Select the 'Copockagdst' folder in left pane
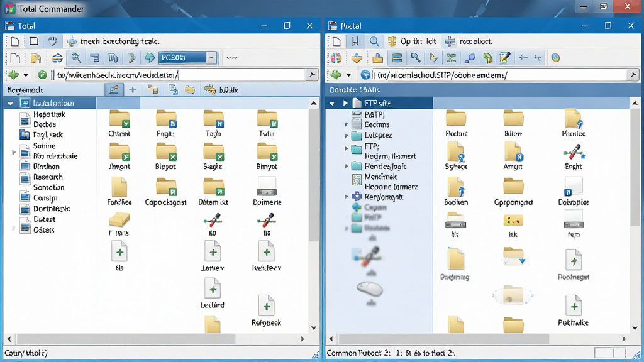The image size is (644, 362). click(x=165, y=192)
